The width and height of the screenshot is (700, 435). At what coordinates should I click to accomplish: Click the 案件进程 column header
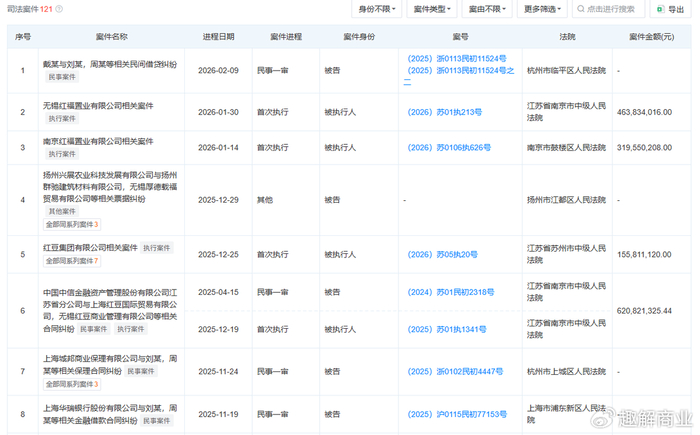click(286, 37)
